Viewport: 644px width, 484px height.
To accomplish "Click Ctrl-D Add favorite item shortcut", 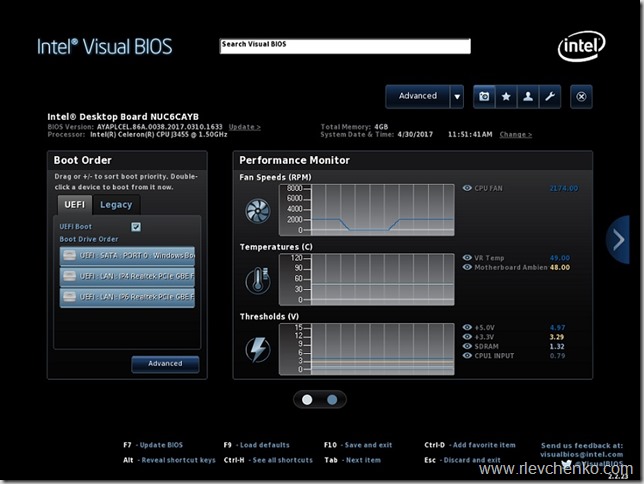I will (x=469, y=445).
